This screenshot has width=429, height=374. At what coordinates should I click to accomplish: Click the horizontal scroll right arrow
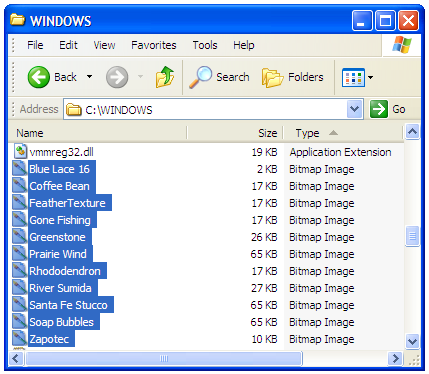click(x=395, y=359)
